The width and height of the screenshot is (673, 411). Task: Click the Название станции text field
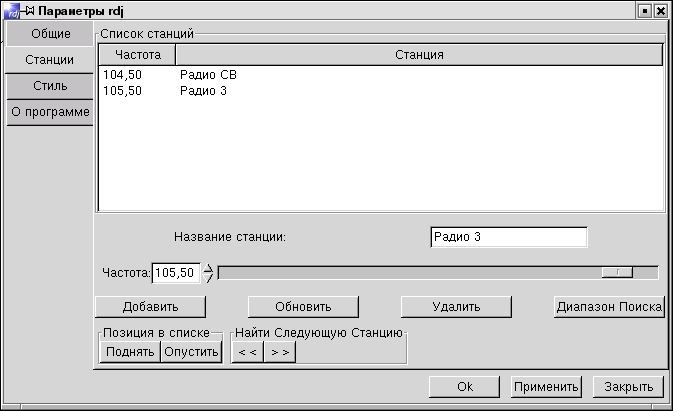[x=508, y=237]
